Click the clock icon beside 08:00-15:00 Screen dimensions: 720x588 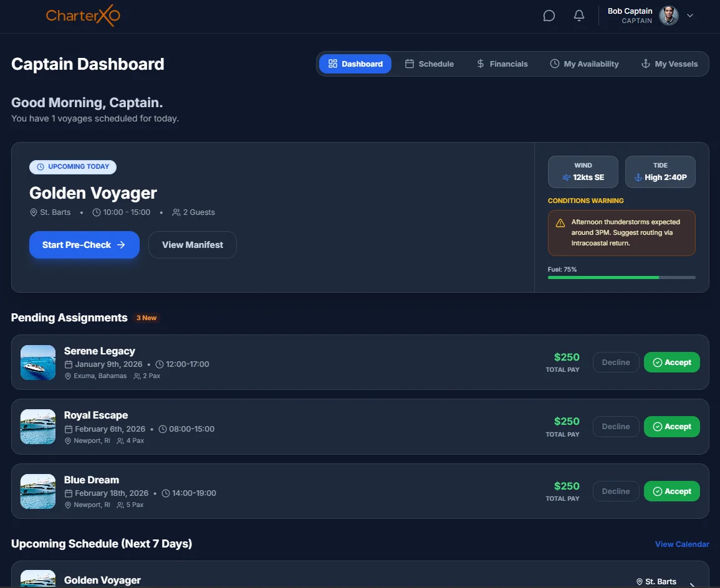(163, 429)
